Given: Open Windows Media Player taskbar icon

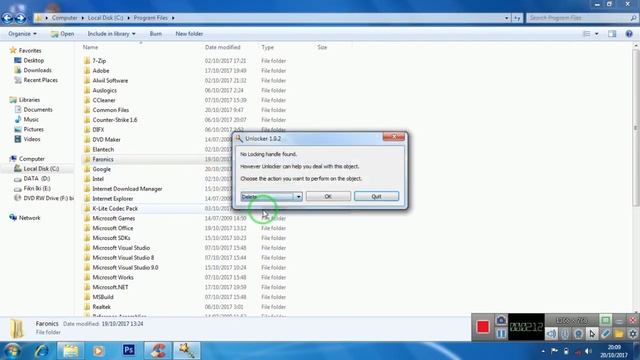Looking at the screenshot, I should (x=98, y=350).
